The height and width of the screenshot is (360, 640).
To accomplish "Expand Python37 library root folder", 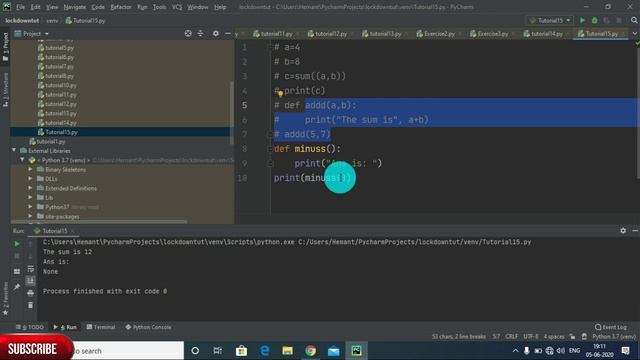I will [31, 207].
